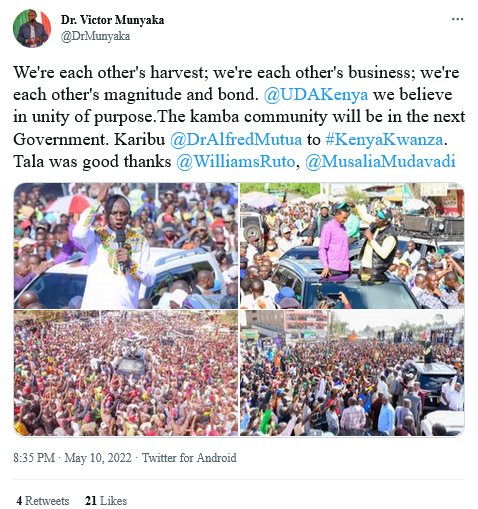
Task: Click the tweet body text
Action: pos(239,117)
